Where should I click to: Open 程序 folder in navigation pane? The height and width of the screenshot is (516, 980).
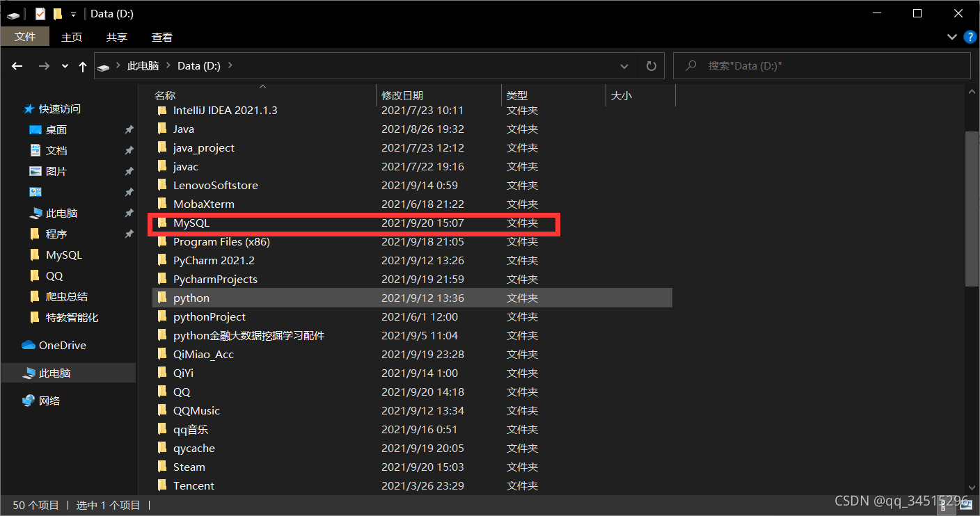(56, 234)
